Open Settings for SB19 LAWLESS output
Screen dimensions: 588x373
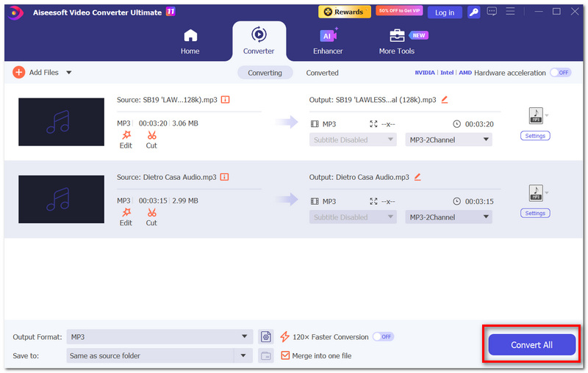535,136
